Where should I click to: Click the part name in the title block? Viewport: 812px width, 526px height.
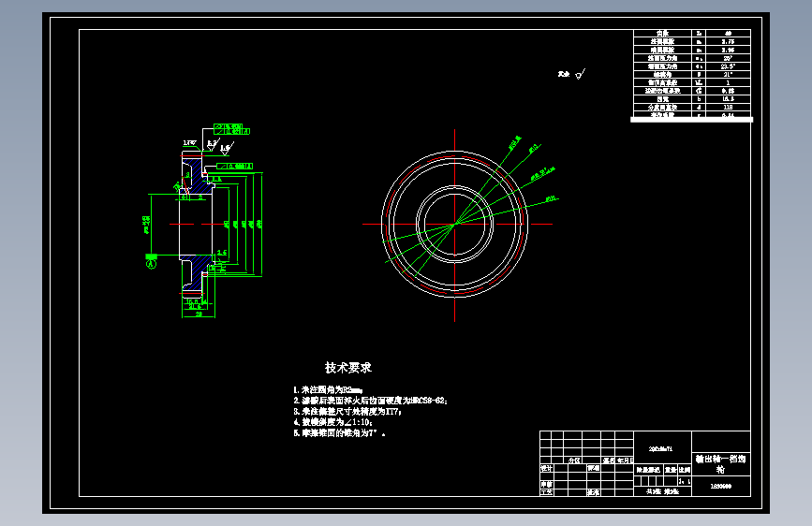point(721,464)
